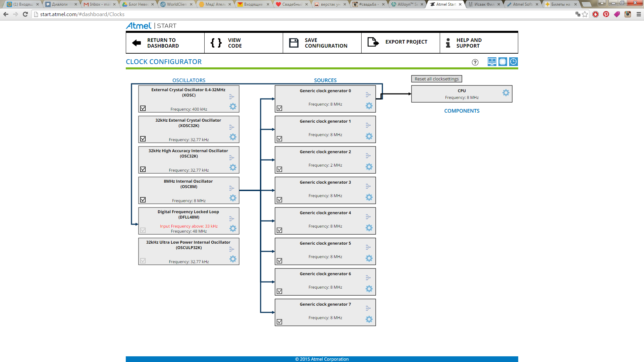Viewport: 644px width, 362px height.
Task: Open settings gear for OSC32K oscillator
Action: coord(233,168)
